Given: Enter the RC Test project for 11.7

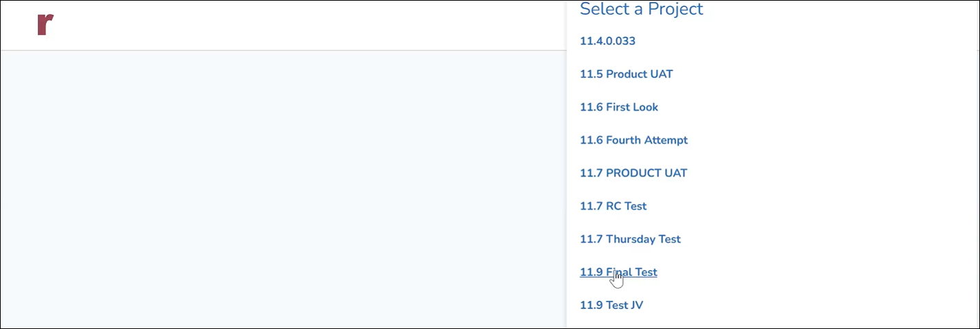Looking at the screenshot, I should (x=613, y=206).
